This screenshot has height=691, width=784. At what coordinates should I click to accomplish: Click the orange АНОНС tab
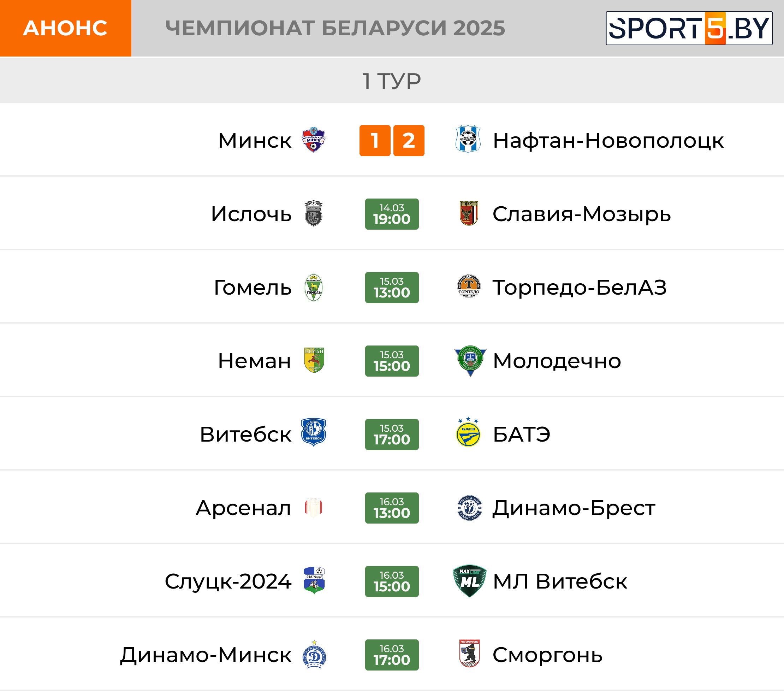pos(66,28)
